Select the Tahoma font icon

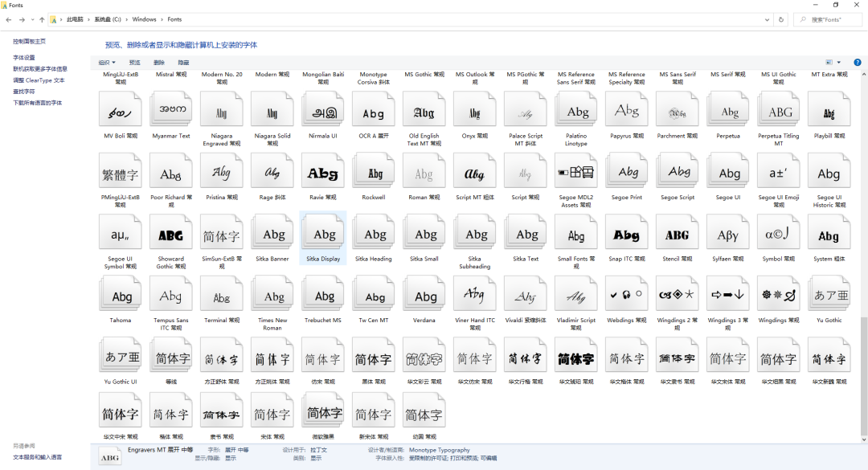coord(120,295)
